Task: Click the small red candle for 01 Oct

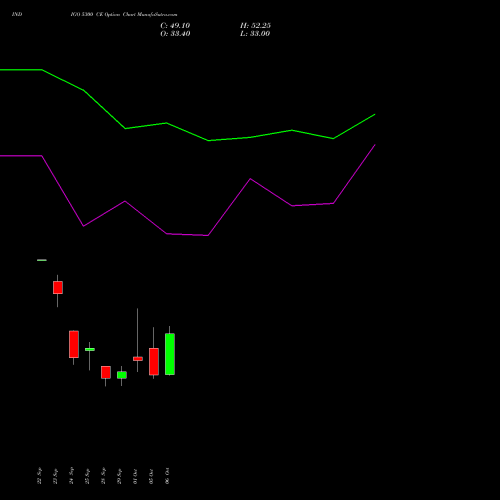Action: click(x=138, y=359)
